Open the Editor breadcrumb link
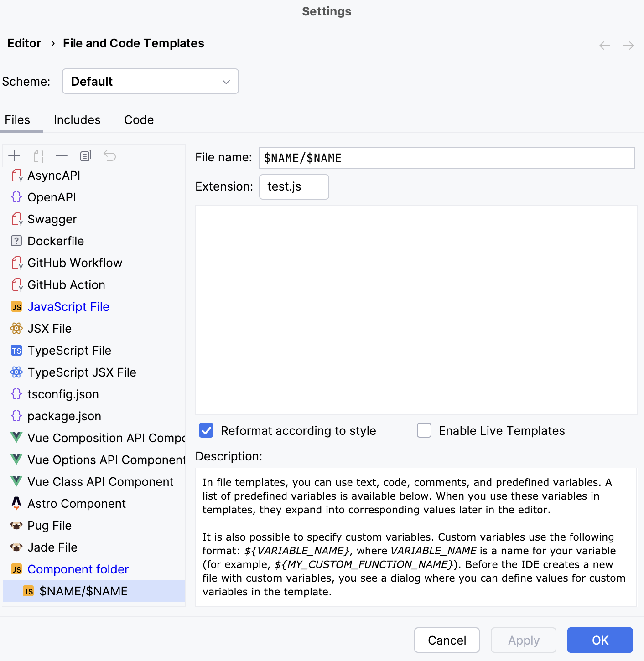Viewport: 644px width, 661px height. 24,43
